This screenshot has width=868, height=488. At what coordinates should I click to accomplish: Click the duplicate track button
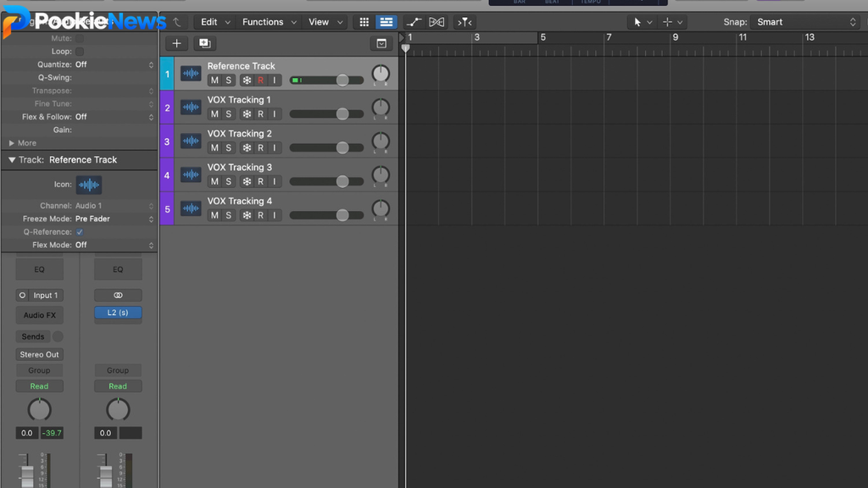pos(205,43)
